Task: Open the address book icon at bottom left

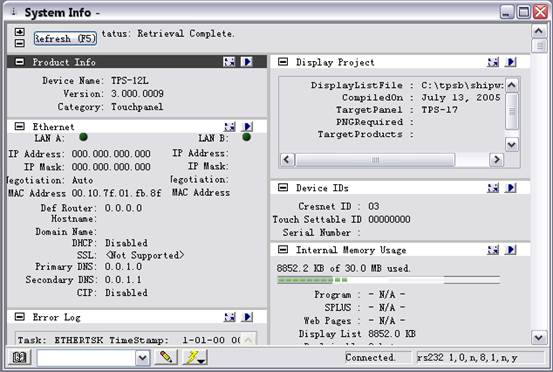Action: click(19, 358)
